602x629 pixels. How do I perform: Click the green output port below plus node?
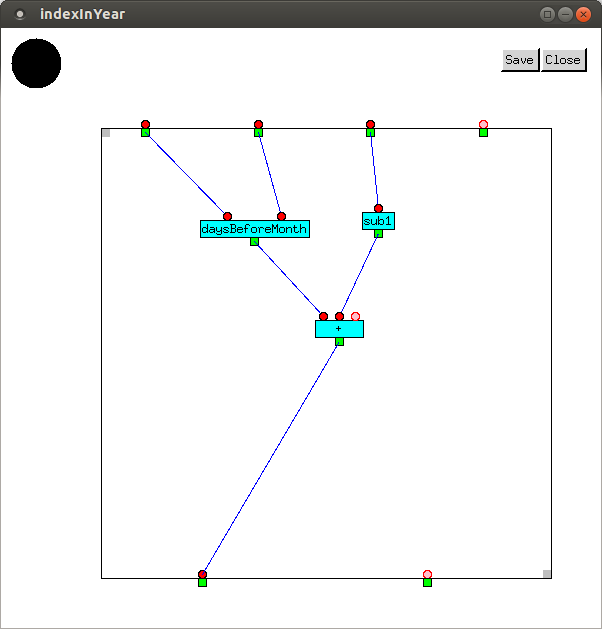tap(339, 342)
